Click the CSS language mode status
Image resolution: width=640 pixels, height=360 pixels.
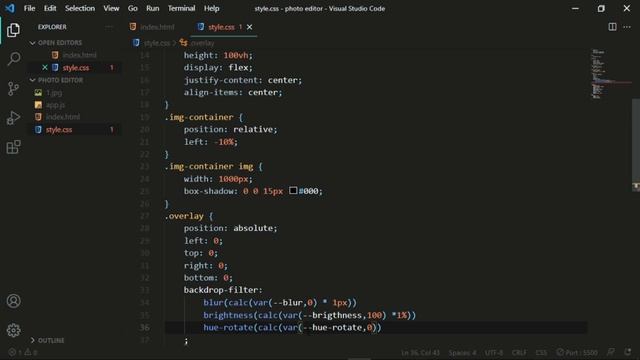(x=541, y=352)
